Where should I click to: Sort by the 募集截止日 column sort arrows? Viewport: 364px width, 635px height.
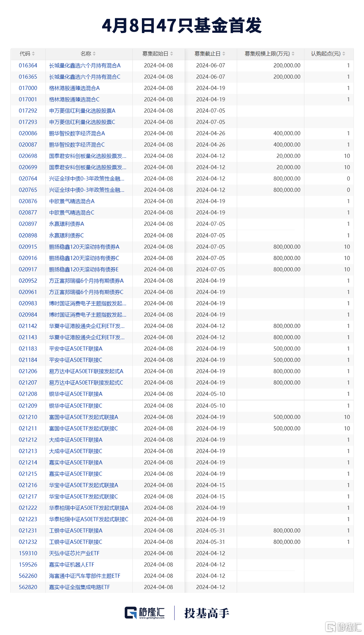click(224, 54)
